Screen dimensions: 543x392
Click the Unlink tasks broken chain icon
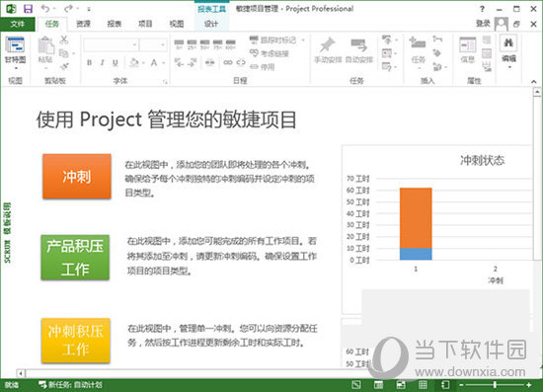pyautogui.click(x=241, y=62)
